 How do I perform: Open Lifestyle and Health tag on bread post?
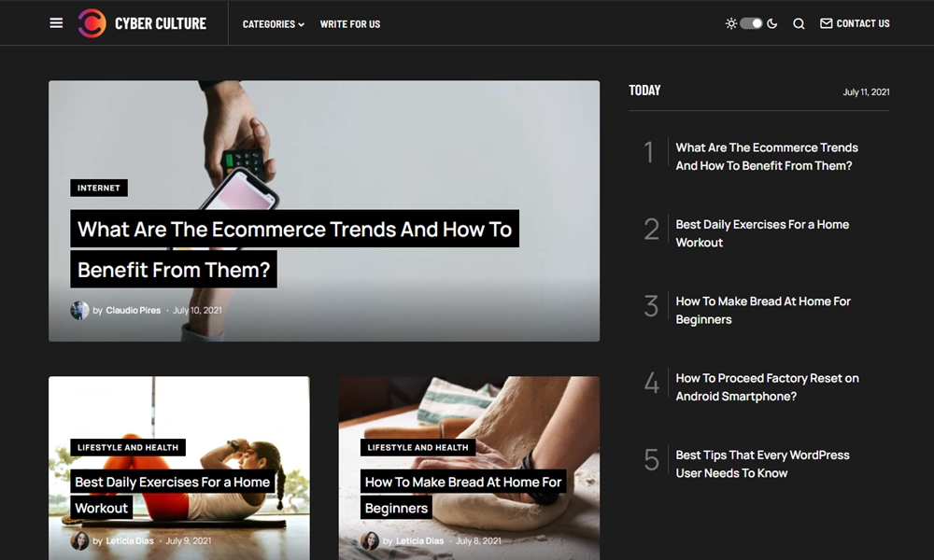[417, 447]
